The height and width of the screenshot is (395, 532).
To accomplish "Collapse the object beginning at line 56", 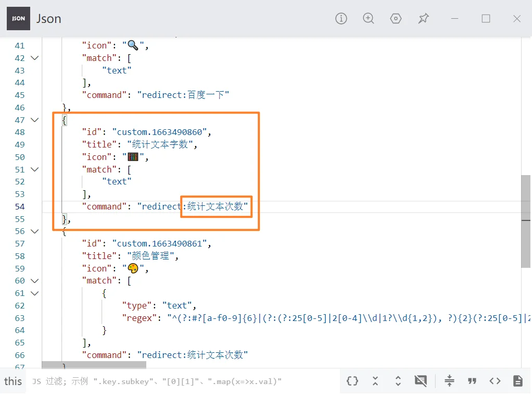I will pos(35,231).
